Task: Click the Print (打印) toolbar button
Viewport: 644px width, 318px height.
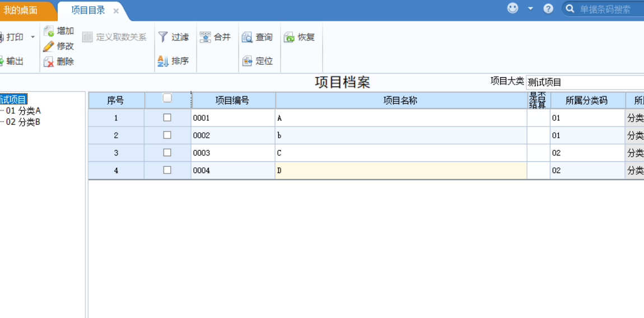Action: (x=11, y=38)
